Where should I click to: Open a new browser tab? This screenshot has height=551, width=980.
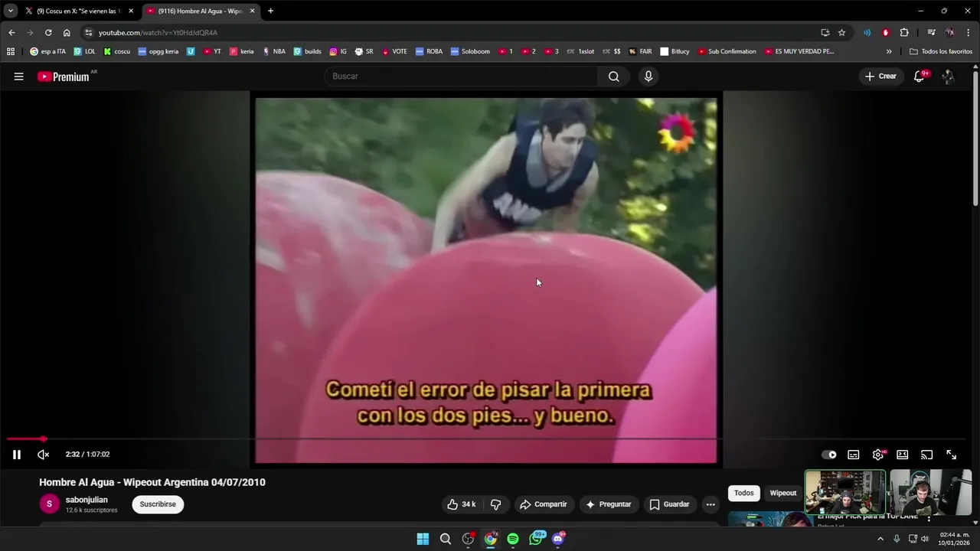click(x=270, y=11)
